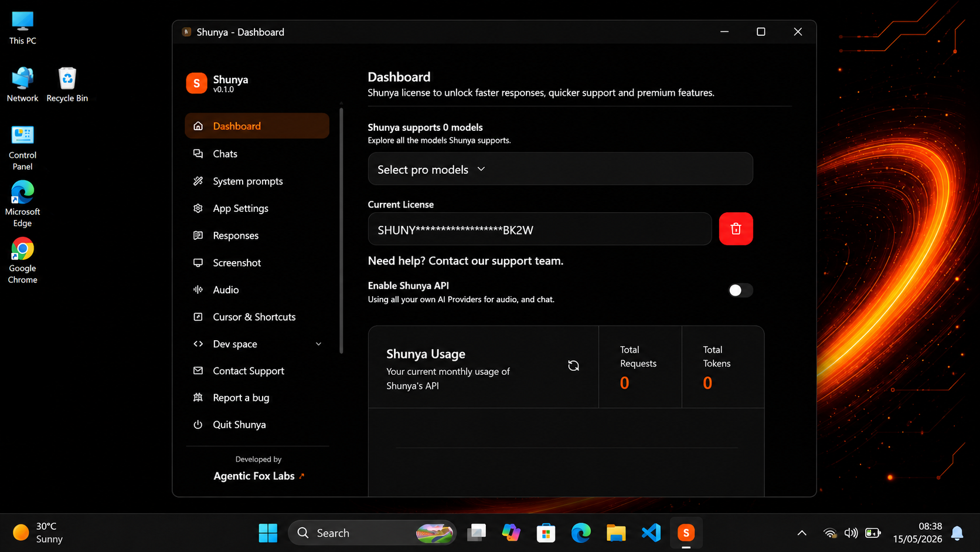
Task: Select Network desktop icon
Action: pos(22,85)
